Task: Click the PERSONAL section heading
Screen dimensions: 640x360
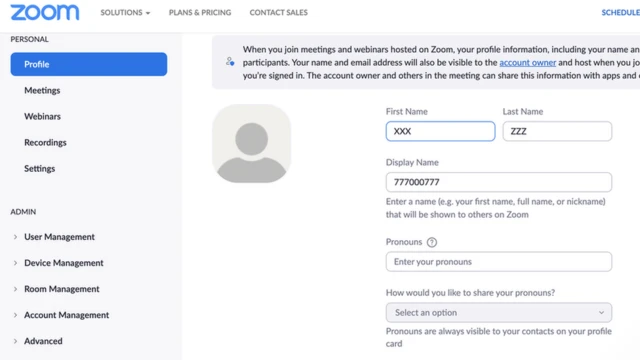Action: point(29,39)
